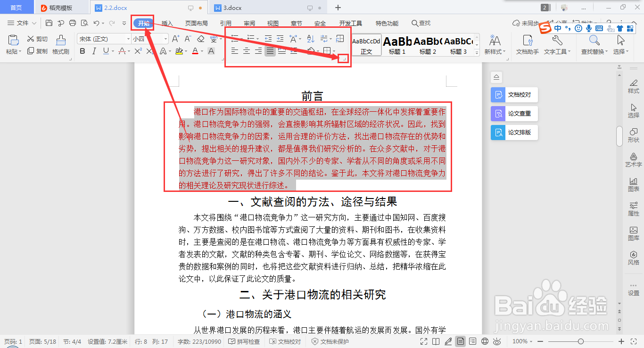Open the 文字工具 text tools dropdown

tap(557, 45)
